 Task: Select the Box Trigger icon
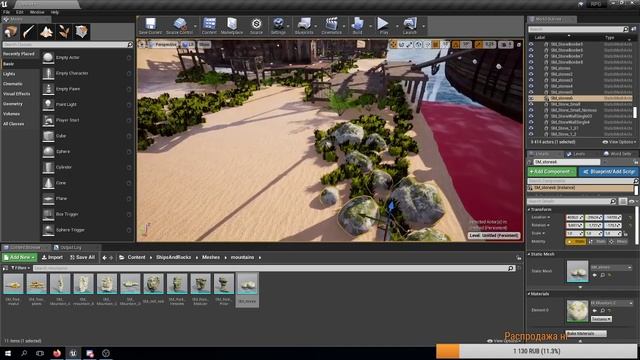(48, 214)
